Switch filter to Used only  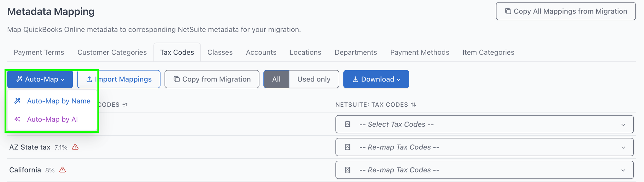pyautogui.click(x=314, y=79)
